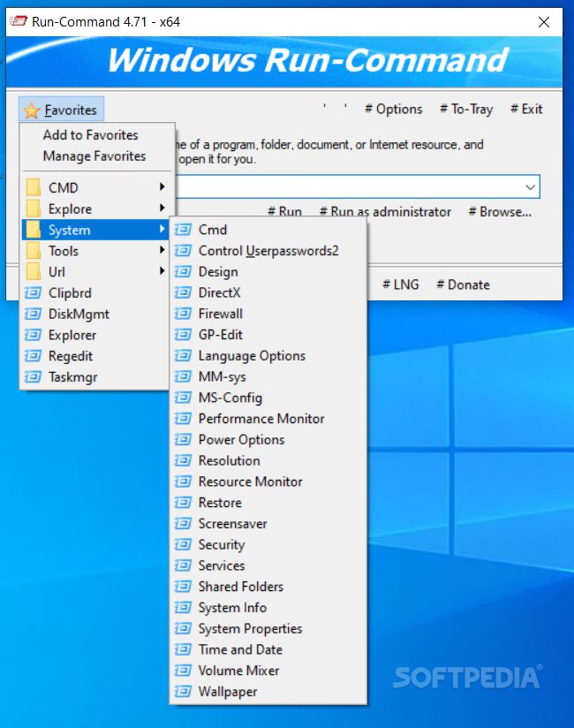Expand the CMD submenu arrow
The image size is (574, 728).
tap(162, 186)
